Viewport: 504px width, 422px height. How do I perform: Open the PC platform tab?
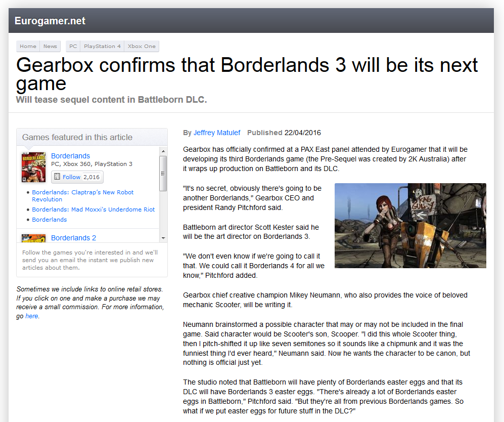(72, 46)
